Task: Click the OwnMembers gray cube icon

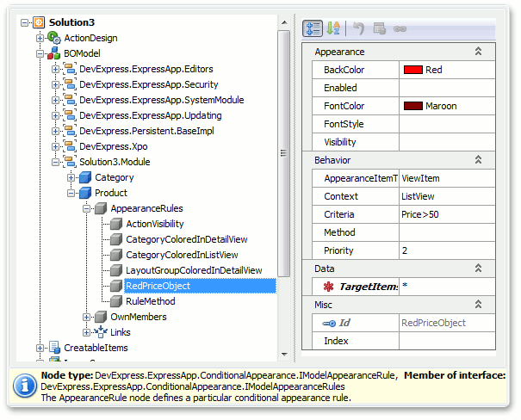Action: (101, 317)
